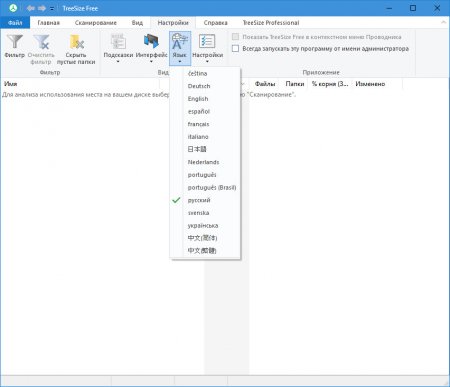Sort by the Изменено column header
Viewport: 450px width, 387px height.
[x=370, y=84]
